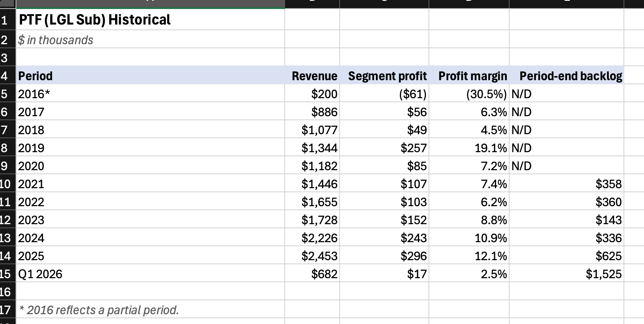
Task: Click the '2018' period cell
Action: (150, 130)
